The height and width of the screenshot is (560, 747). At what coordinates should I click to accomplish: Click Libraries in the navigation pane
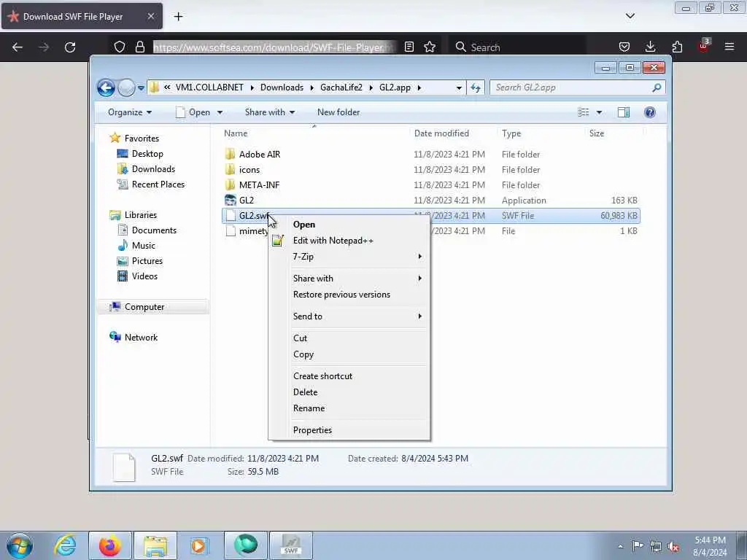coord(141,215)
